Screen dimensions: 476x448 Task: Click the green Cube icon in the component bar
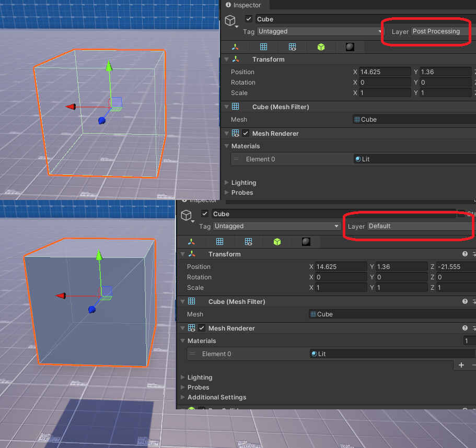click(x=321, y=47)
